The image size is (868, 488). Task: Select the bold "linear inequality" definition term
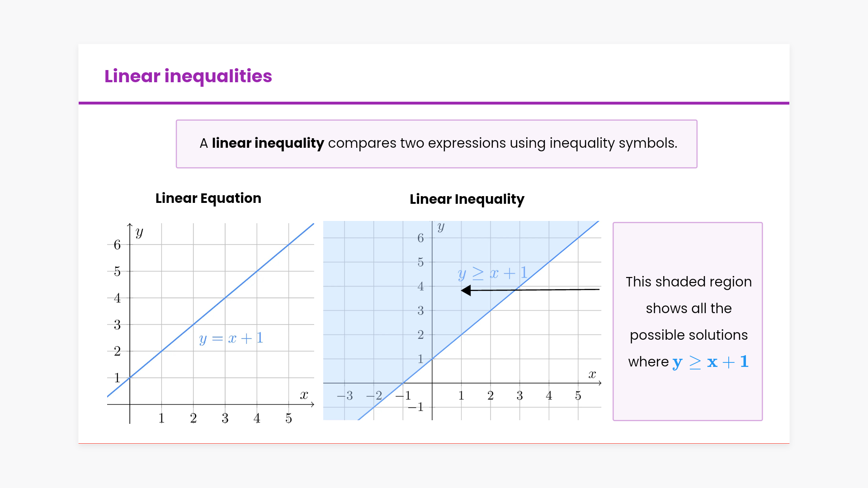[268, 143]
